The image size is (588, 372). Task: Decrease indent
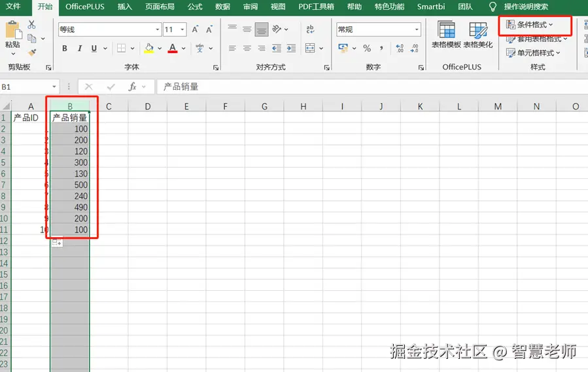[x=277, y=48]
